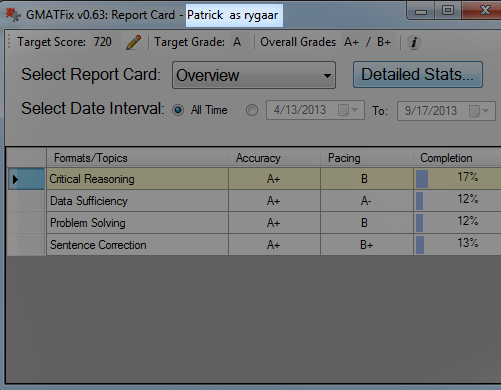Click the Detailed Stats button

pos(418,74)
